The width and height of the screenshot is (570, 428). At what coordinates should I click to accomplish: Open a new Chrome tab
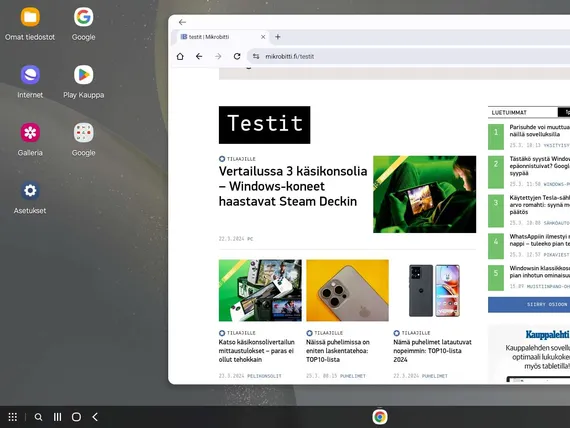coord(278,37)
